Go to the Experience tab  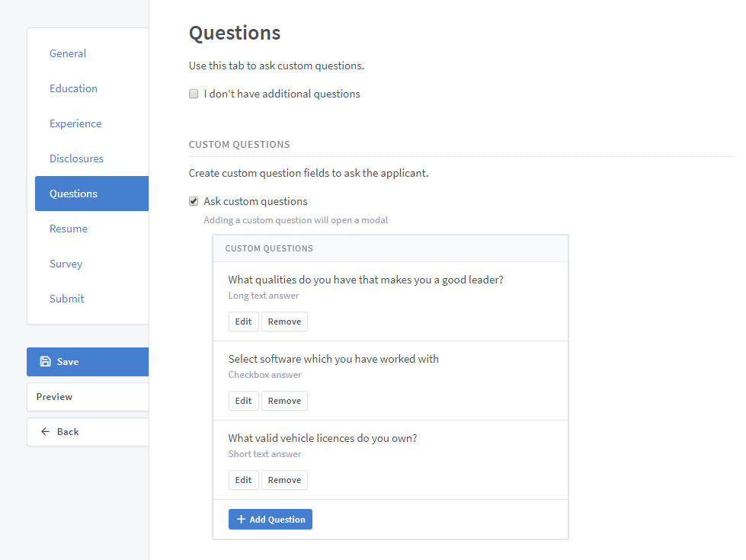(x=75, y=123)
